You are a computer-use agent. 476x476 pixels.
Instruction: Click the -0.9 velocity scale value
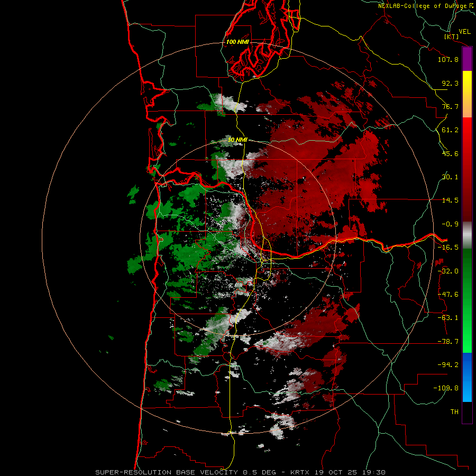pyautogui.click(x=450, y=224)
